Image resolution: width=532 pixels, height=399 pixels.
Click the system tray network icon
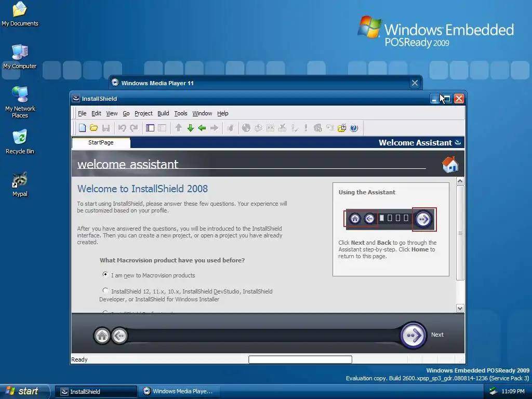tap(494, 391)
